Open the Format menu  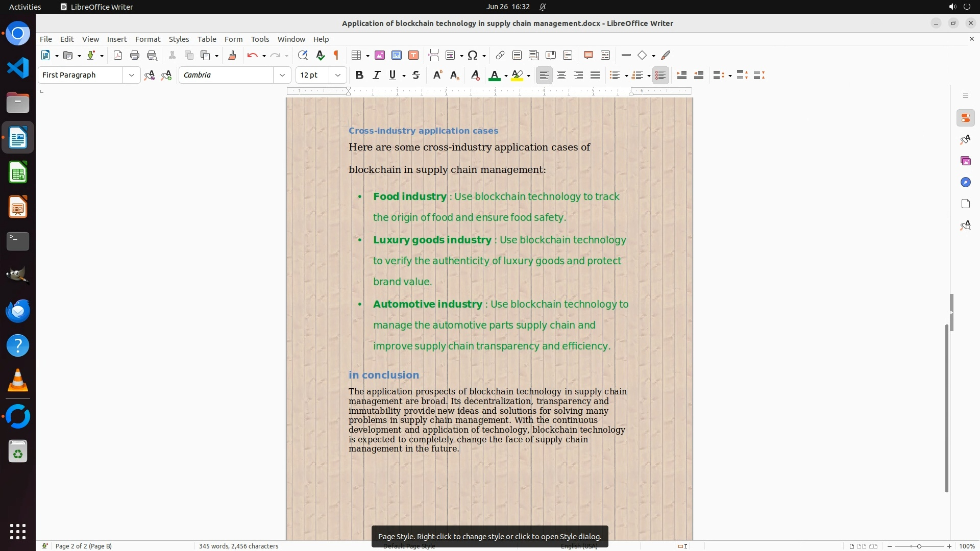point(148,39)
